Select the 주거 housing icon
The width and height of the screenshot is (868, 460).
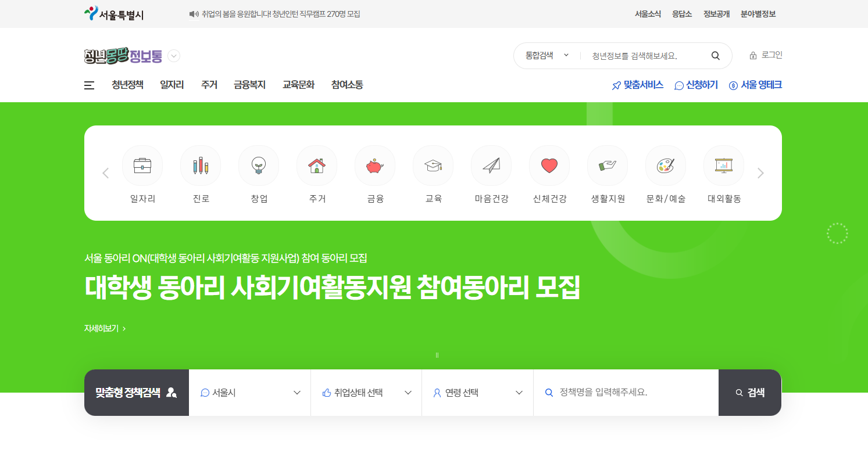[x=317, y=166]
